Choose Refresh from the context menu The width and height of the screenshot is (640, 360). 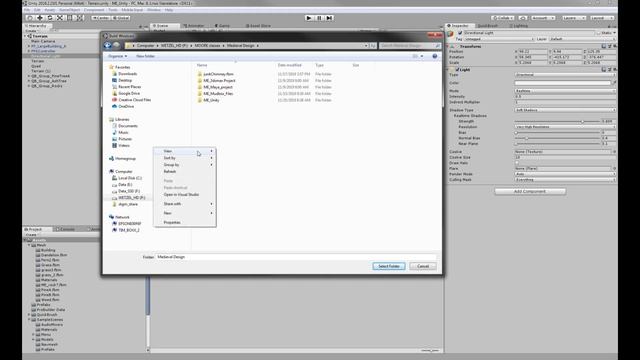pos(184,171)
